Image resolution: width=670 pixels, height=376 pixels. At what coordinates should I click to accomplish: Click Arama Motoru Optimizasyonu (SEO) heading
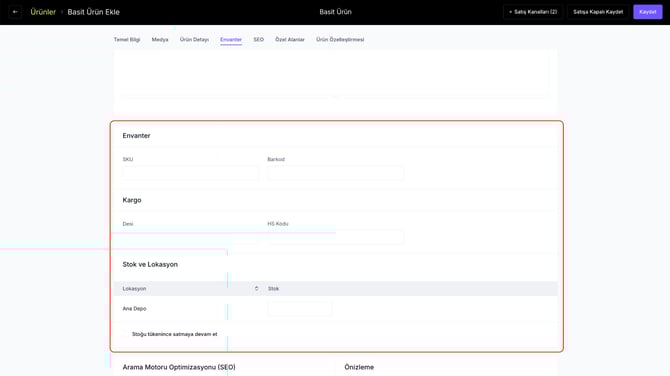point(179,367)
